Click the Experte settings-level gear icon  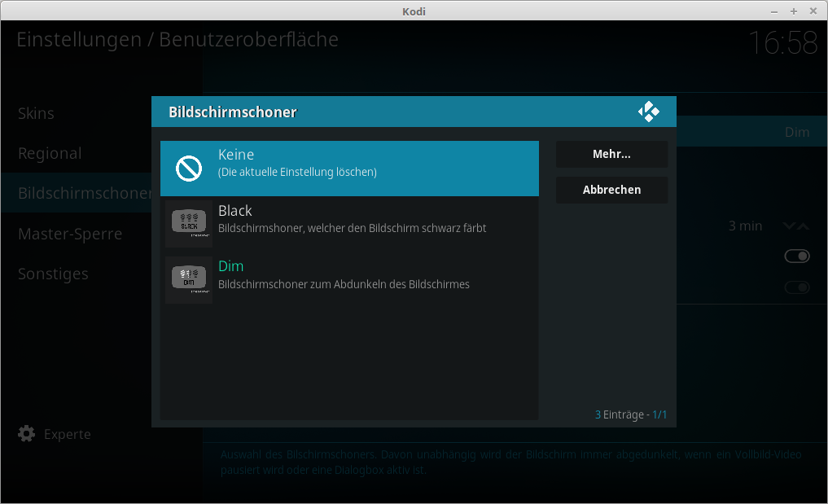click(x=27, y=434)
